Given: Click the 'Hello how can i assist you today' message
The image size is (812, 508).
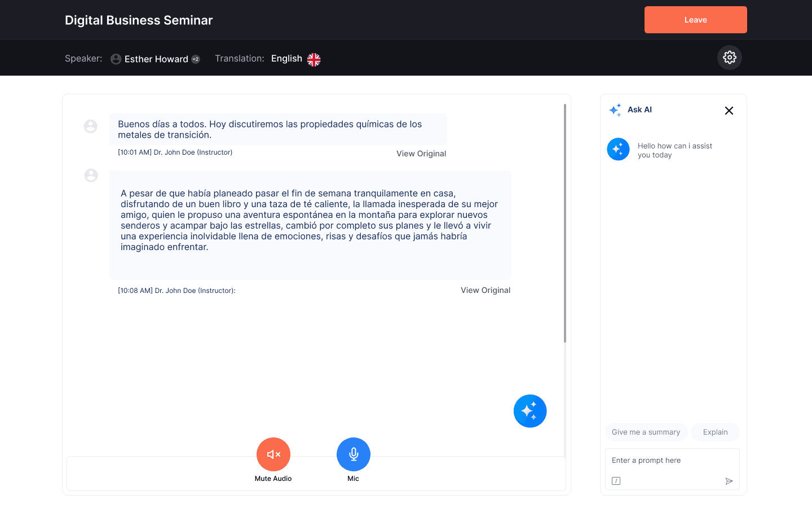Looking at the screenshot, I should 675,150.
